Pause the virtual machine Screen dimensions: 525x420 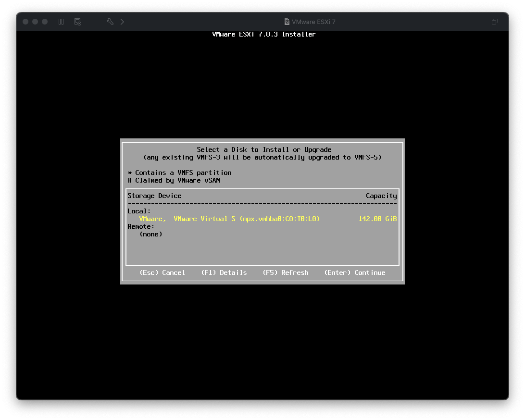point(61,22)
